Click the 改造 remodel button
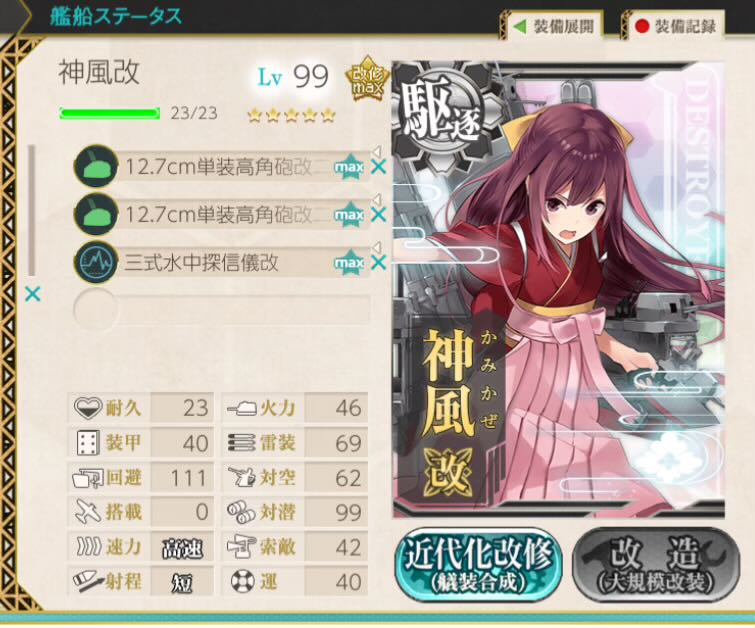755x628 pixels. [x=656, y=564]
